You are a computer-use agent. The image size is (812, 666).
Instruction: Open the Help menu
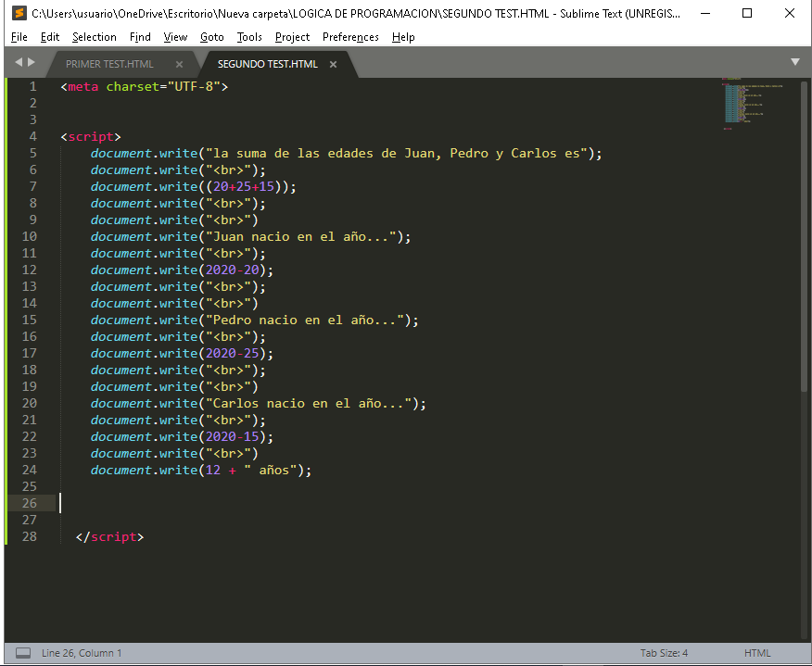point(403,37)
